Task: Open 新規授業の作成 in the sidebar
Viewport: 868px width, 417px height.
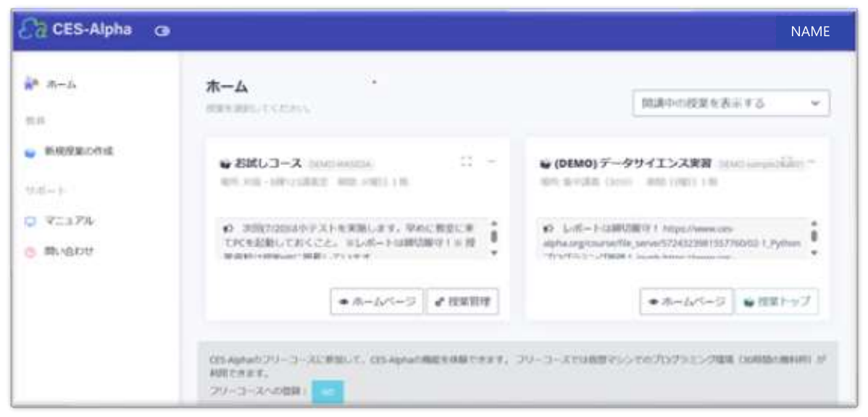Action: pos(79,151)
